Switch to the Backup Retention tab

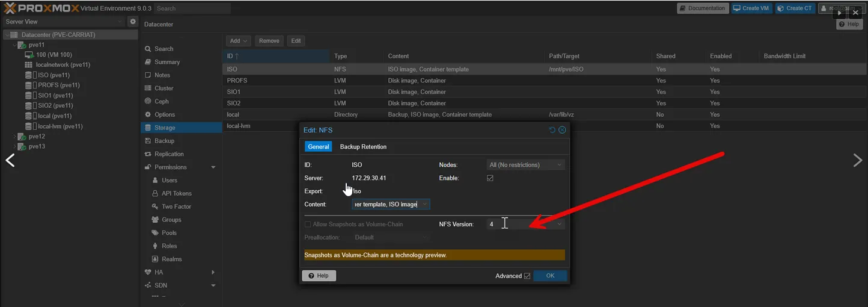[363, 147]
